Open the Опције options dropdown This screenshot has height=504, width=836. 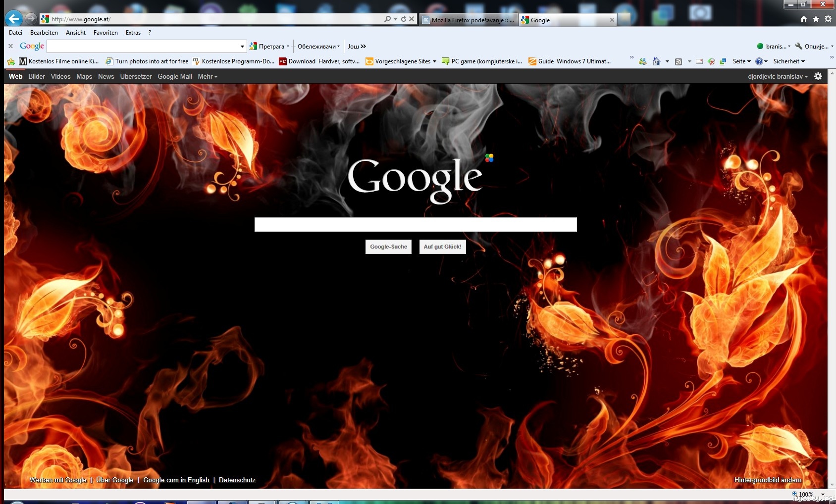click(815, 46)
